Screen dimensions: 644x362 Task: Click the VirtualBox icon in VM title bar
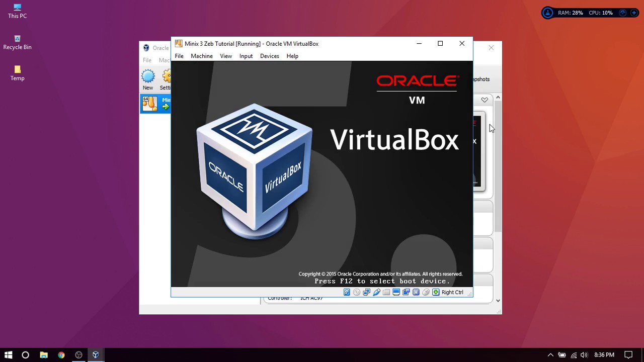coord(179,44)
